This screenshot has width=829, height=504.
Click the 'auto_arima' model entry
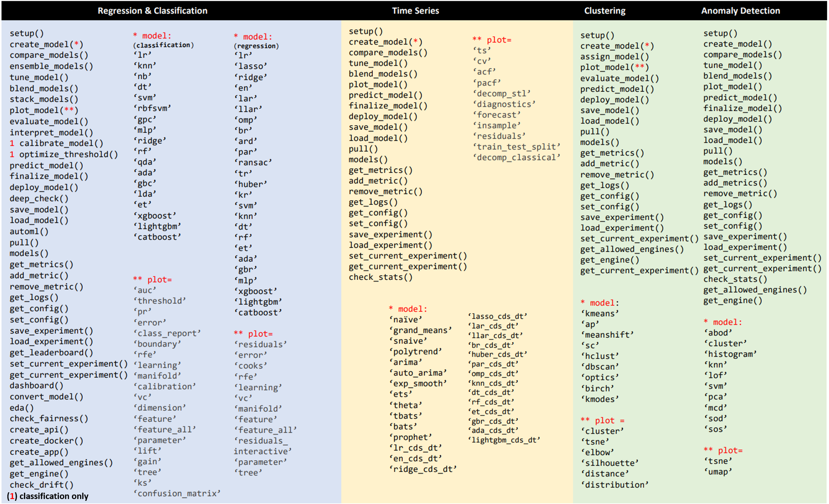point(417,373)
